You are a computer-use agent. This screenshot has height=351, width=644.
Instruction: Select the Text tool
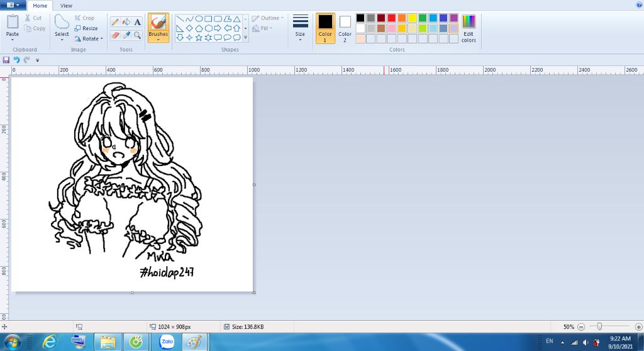click(x=138, y=22)
